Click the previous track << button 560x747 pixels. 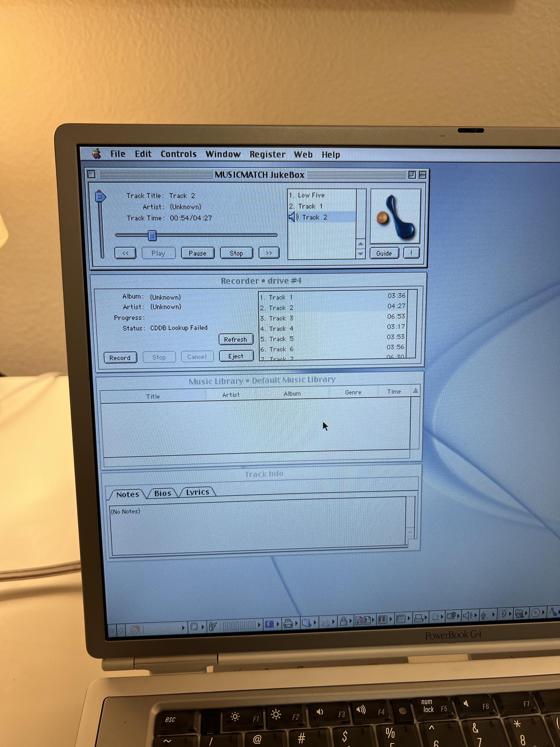pos(125,253)
